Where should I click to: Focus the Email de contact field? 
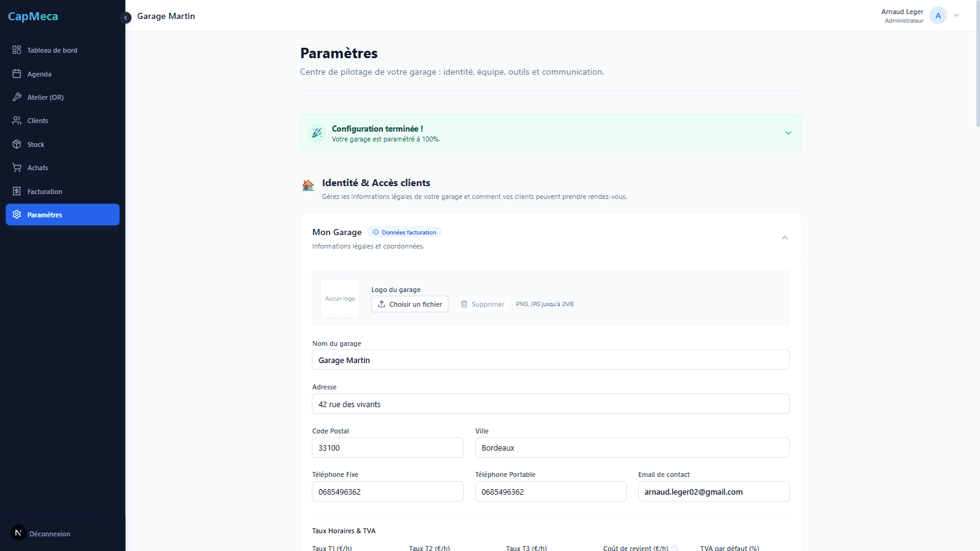[713, 492]
